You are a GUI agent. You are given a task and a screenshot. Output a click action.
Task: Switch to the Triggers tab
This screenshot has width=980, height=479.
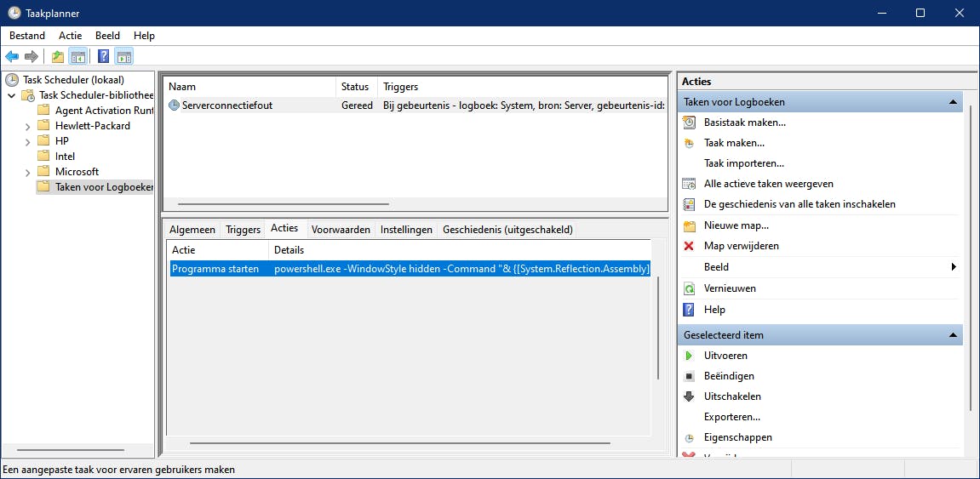244,230
